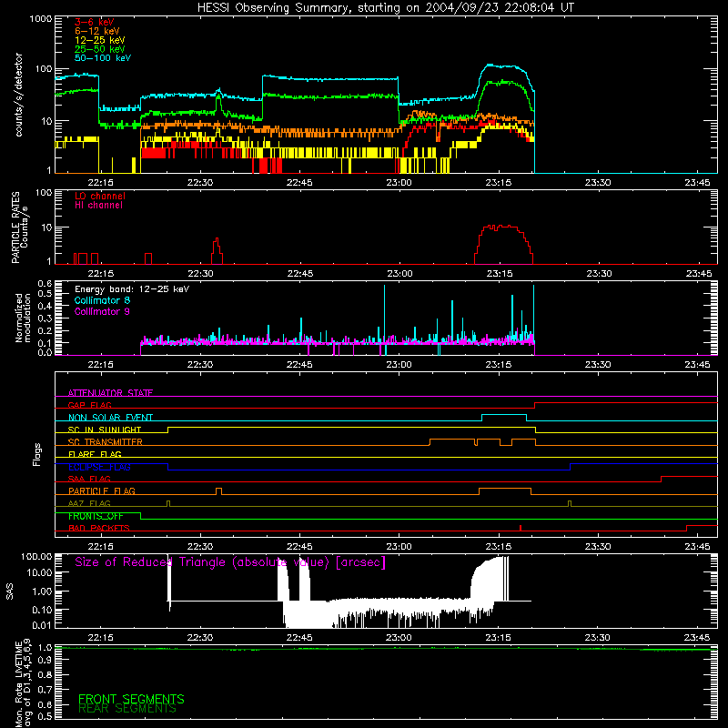Click the ATTENUATOR STATE flag label

tap(110, 393)
